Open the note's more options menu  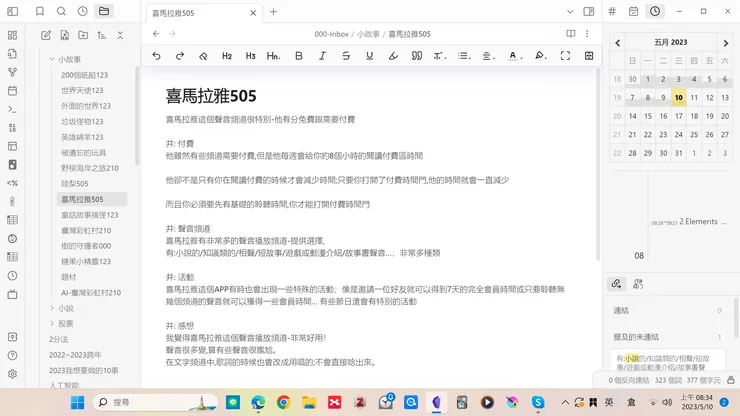587,34
